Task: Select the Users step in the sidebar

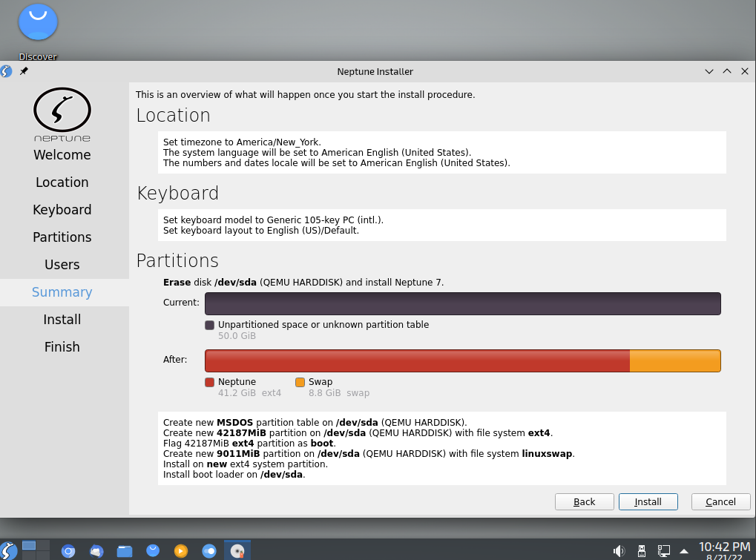Action: click(x=62, y=264)
